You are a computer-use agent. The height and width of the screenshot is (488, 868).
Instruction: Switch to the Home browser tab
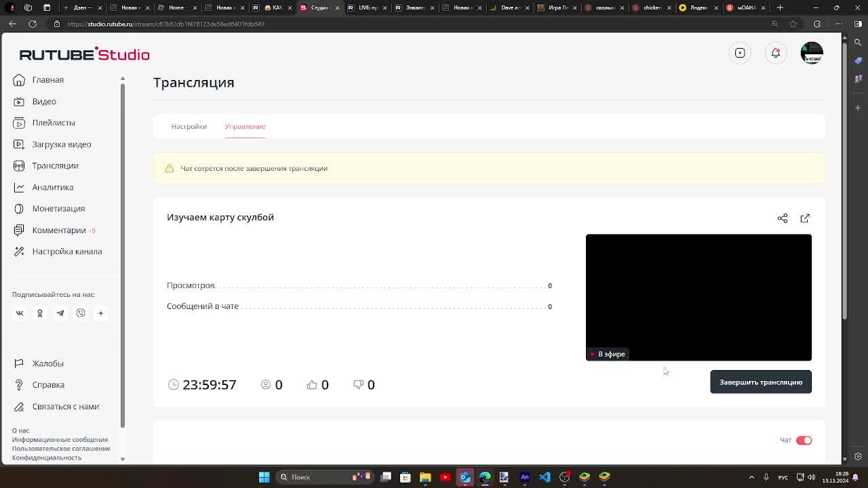coord(176,7)
